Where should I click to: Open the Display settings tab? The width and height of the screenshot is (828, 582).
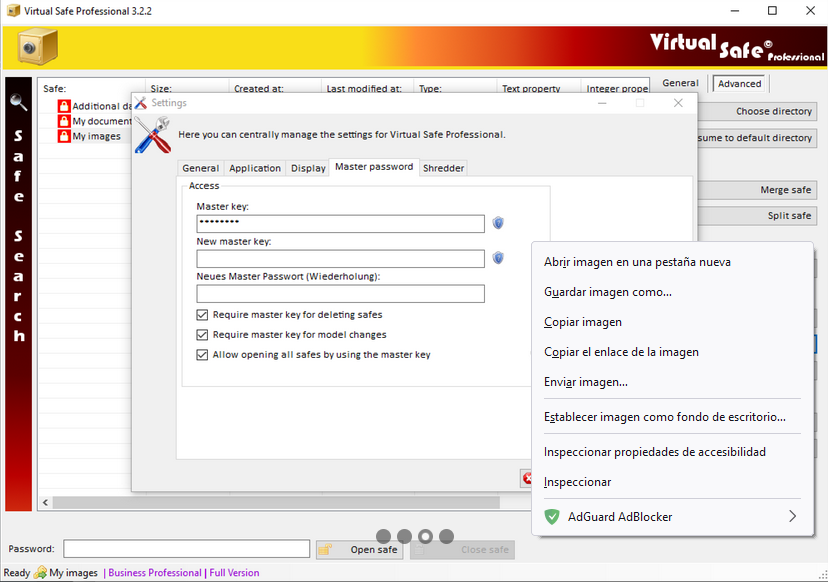click(308, 168)
